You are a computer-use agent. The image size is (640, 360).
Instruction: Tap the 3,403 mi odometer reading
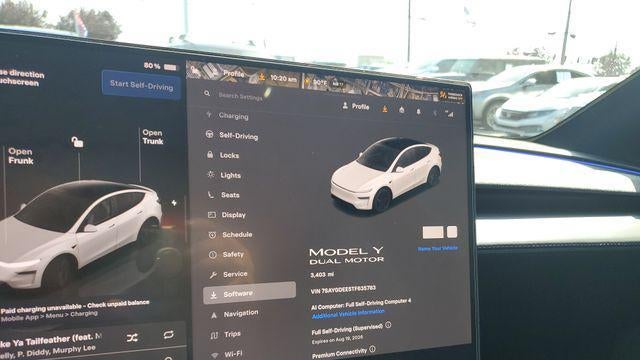tap(322, 275)
